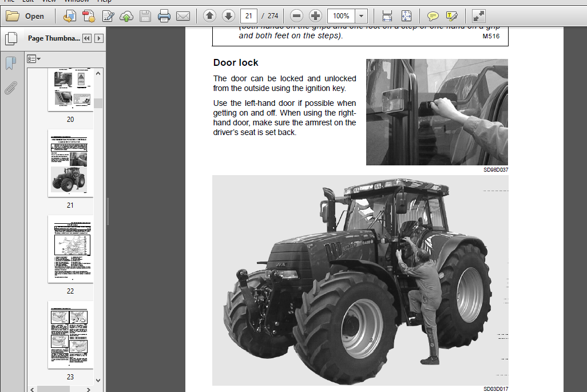
Task: Expand the Page Thumbnails pane arrow
Action: tap(99, 38)
